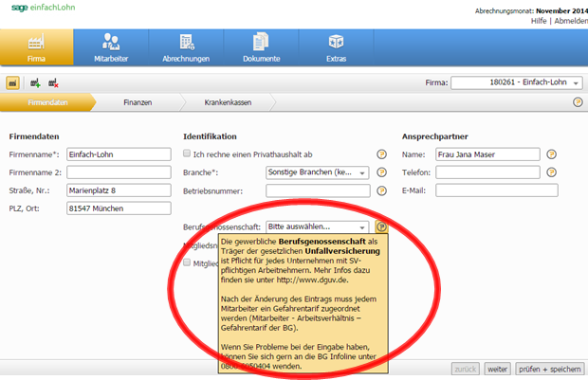Open the Firma selection dropdown
This screenshot has height=380, width=588.
517,82
